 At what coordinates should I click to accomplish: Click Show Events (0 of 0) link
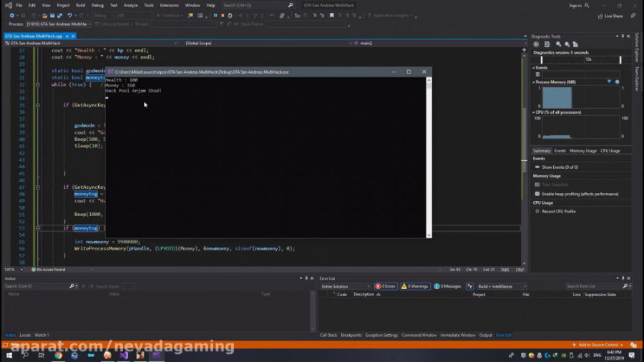pos(560,167)
